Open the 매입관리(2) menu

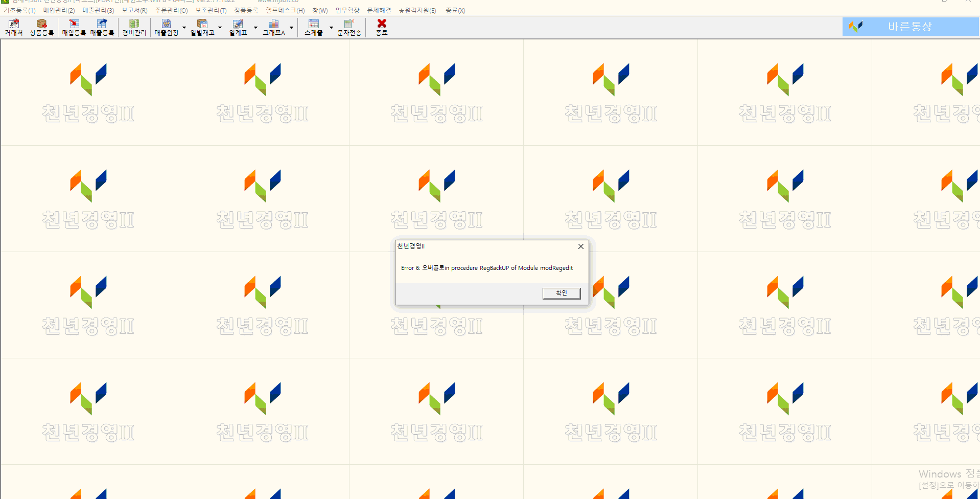(x=59, y=10)
